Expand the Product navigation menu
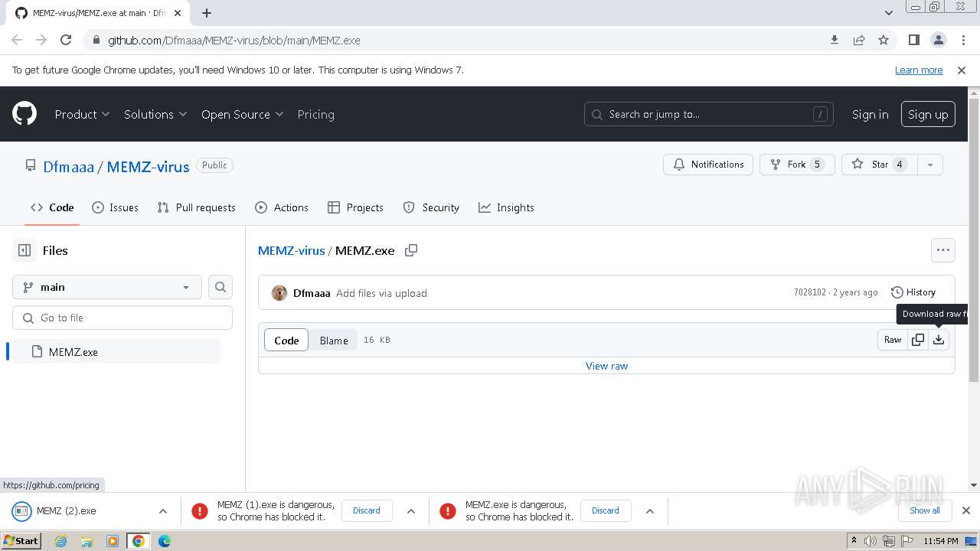980x551 pixels. [x=82, y=114]
